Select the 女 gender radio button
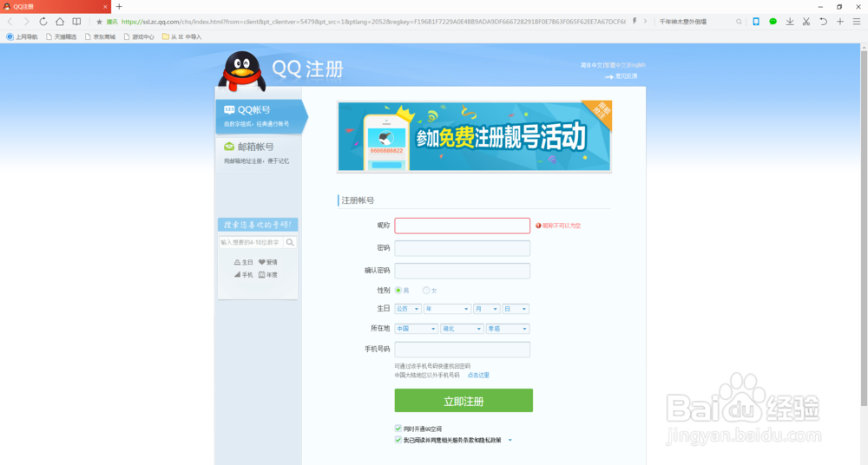 coord(425,290)
